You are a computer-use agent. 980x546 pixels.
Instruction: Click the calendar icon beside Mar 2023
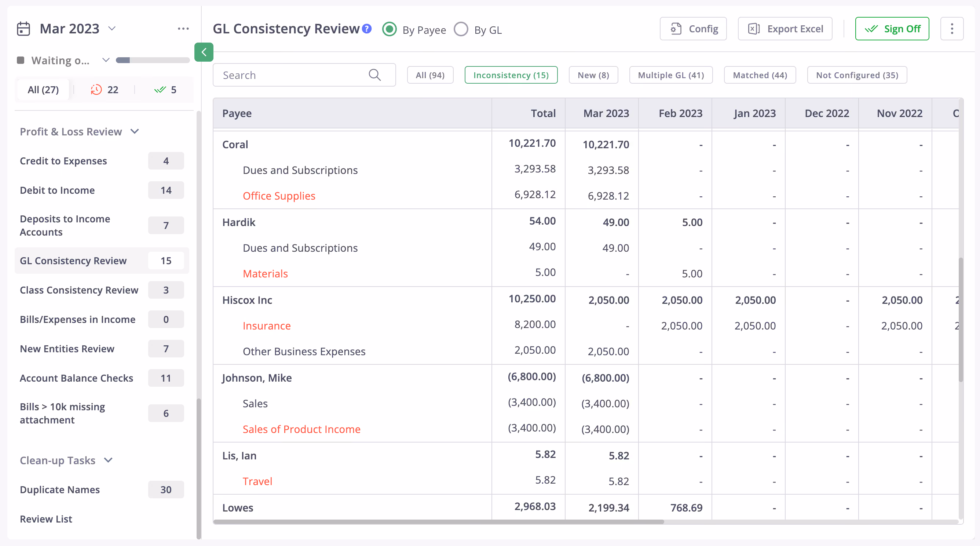23,29
